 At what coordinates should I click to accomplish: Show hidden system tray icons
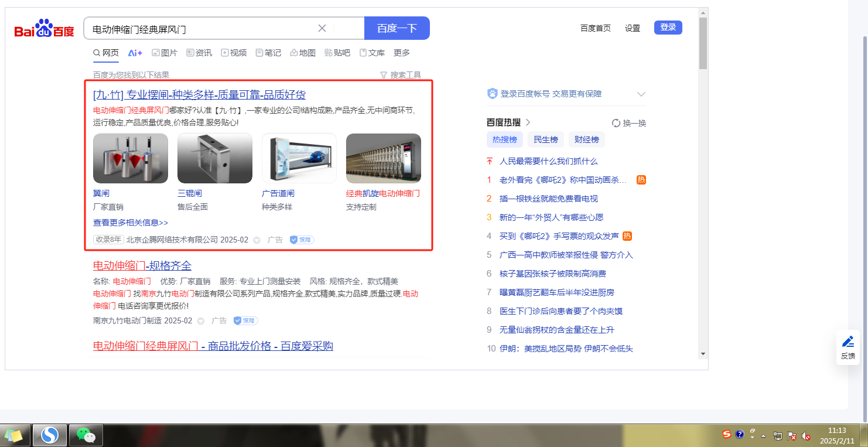click(763, 436)
